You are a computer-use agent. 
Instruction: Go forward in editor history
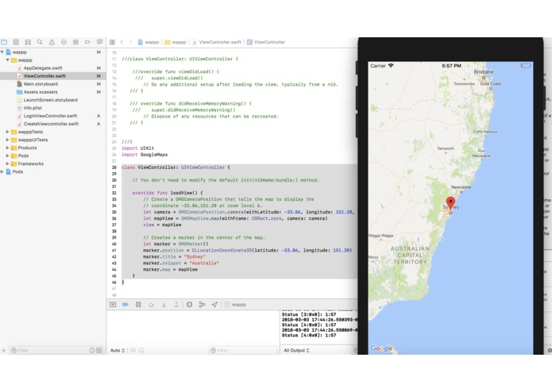[x=130, y=42]
